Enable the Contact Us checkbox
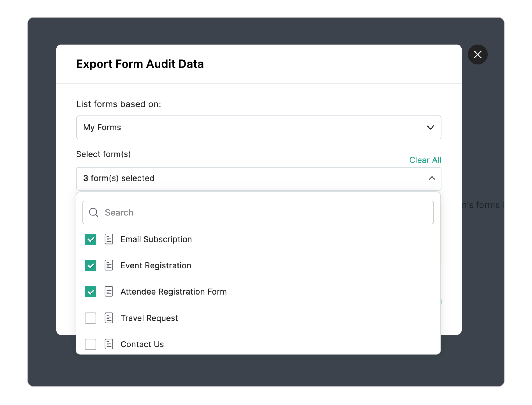 91,344
